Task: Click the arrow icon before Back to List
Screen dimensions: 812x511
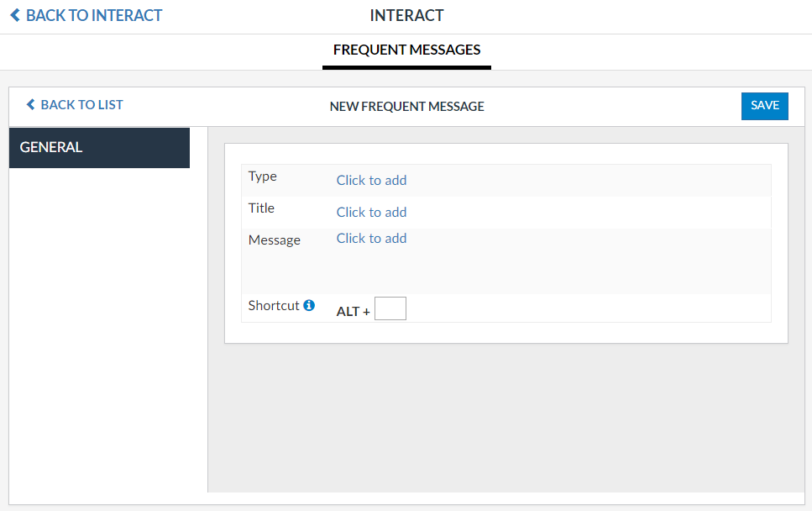Action: (x=31, y=105)
